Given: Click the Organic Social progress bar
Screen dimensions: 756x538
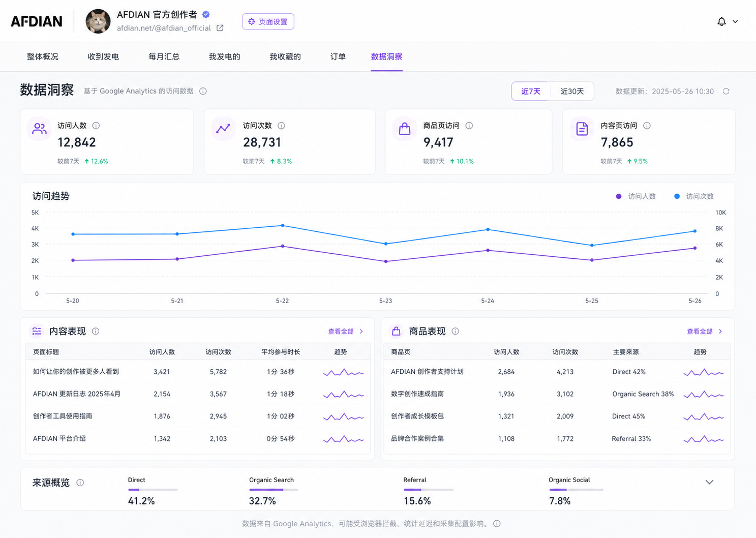Looking at the screenshot, I should 576,490.
